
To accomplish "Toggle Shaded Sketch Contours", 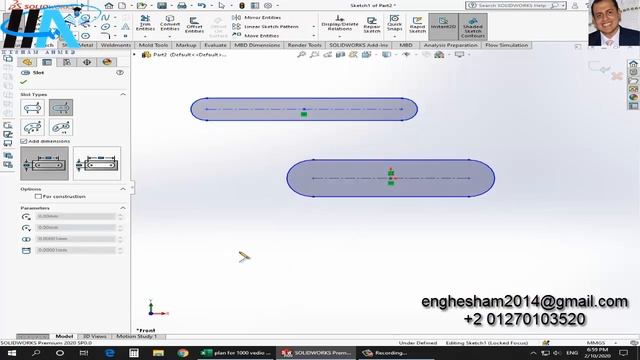I will click(x=473, y=26).
